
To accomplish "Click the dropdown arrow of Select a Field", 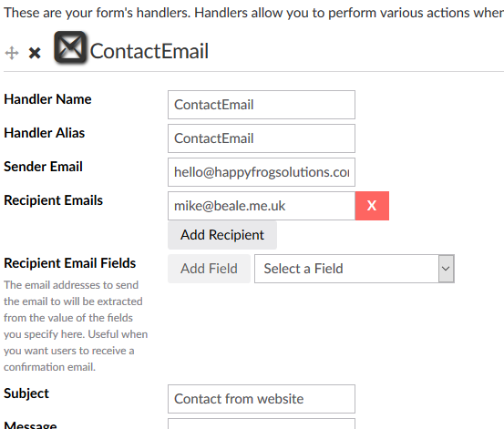I will coord(447,269).
